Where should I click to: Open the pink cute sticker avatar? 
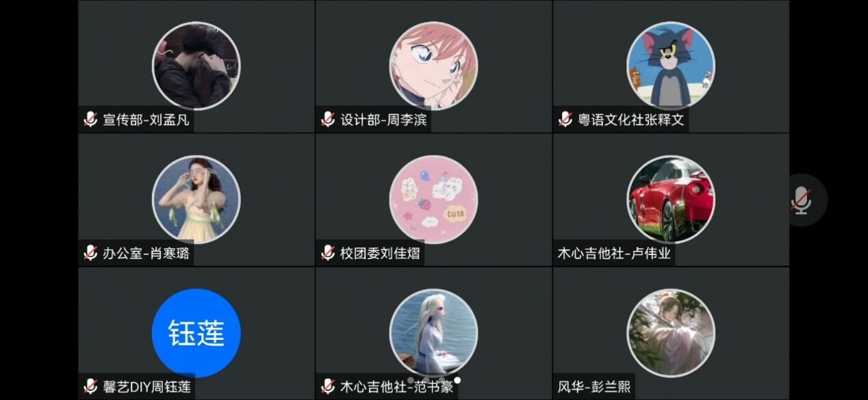point(433,200)
